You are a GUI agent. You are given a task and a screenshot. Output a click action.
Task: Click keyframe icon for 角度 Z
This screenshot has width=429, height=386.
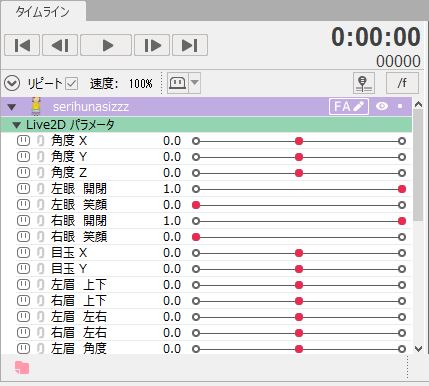click(x=23, y=173)
